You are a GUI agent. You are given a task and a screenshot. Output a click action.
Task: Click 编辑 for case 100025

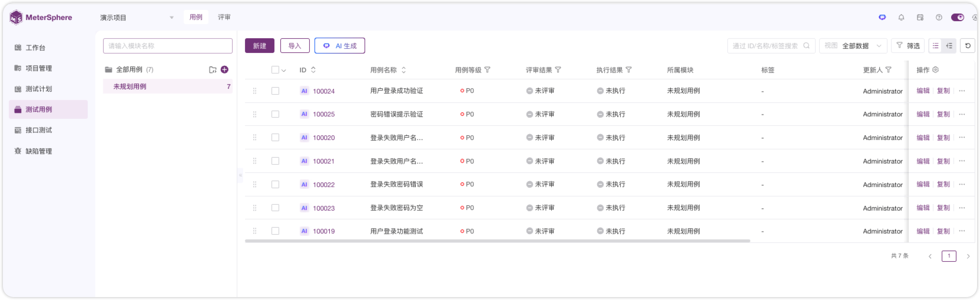[x=923, y=114]
